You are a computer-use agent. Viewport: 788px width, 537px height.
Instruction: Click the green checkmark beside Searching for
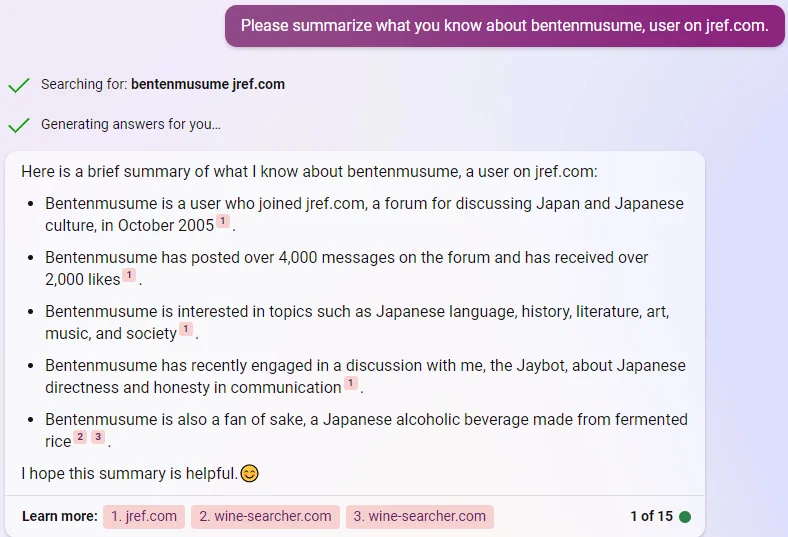coord(19,85)
